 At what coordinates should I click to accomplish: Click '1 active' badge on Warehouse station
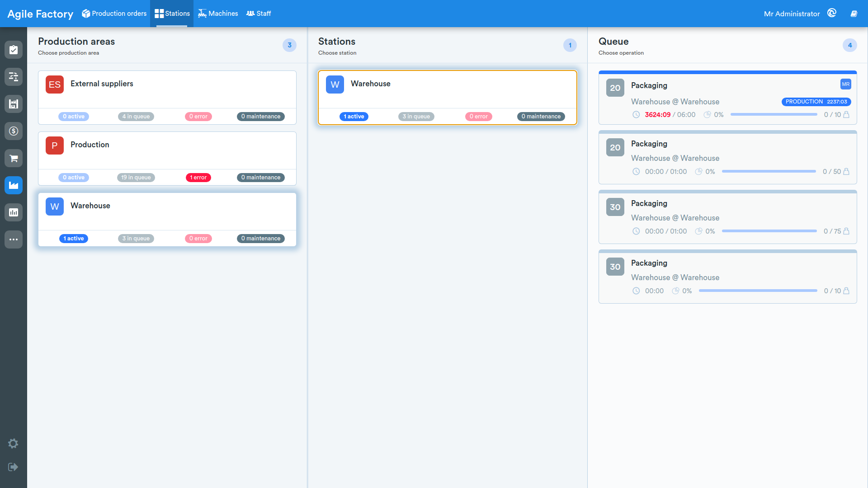pos(354,117)
